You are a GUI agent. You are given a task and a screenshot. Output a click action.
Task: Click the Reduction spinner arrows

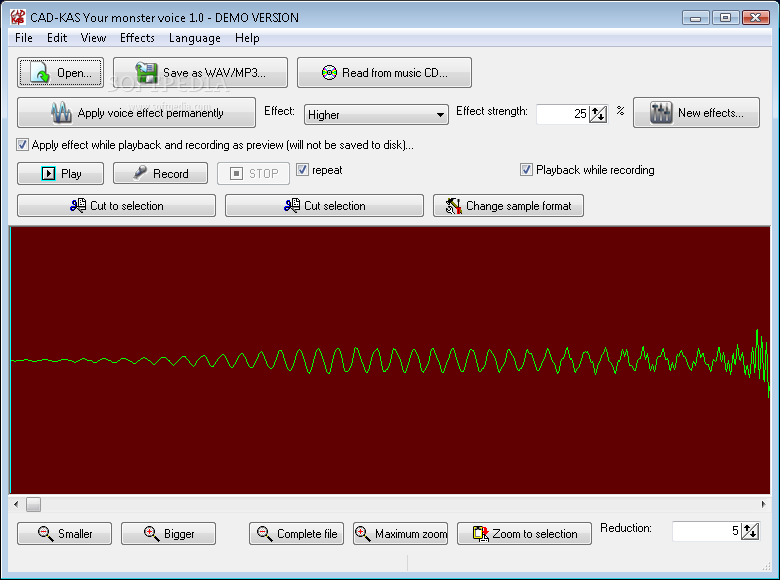[x=750, y=531]
